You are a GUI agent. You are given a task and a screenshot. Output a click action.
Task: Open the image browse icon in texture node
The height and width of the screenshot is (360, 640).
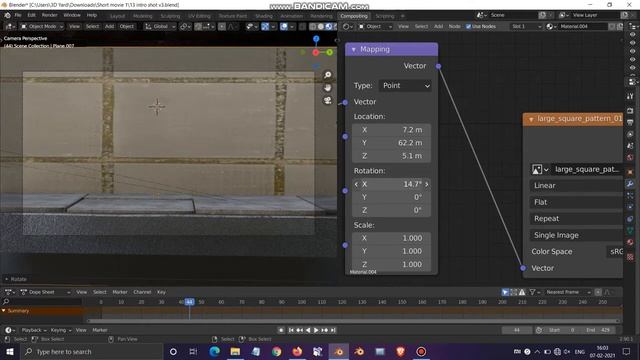point(540,169)
